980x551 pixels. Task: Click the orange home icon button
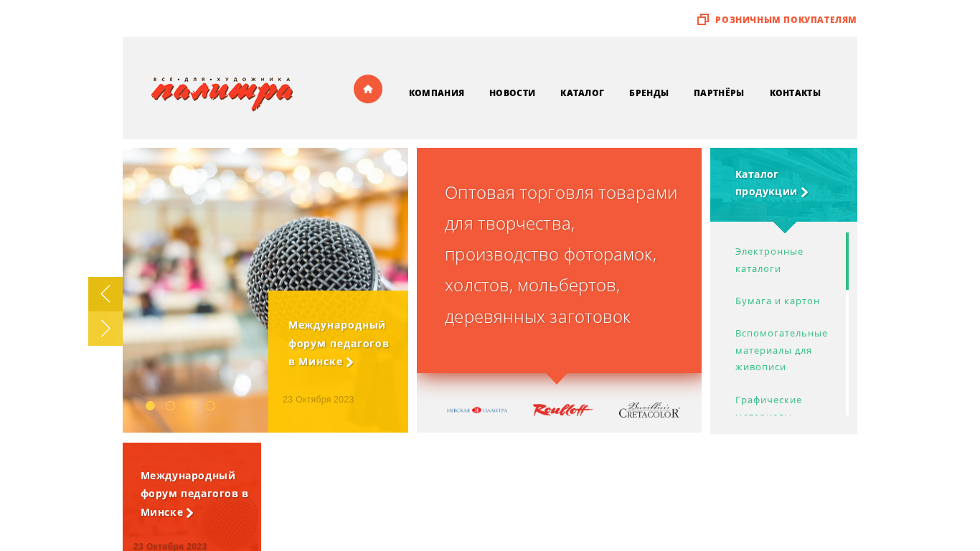[x=368, y=89]
